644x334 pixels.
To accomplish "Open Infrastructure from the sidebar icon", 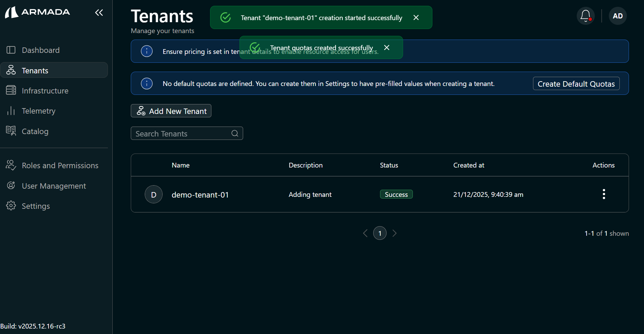I will pos(11,90).
